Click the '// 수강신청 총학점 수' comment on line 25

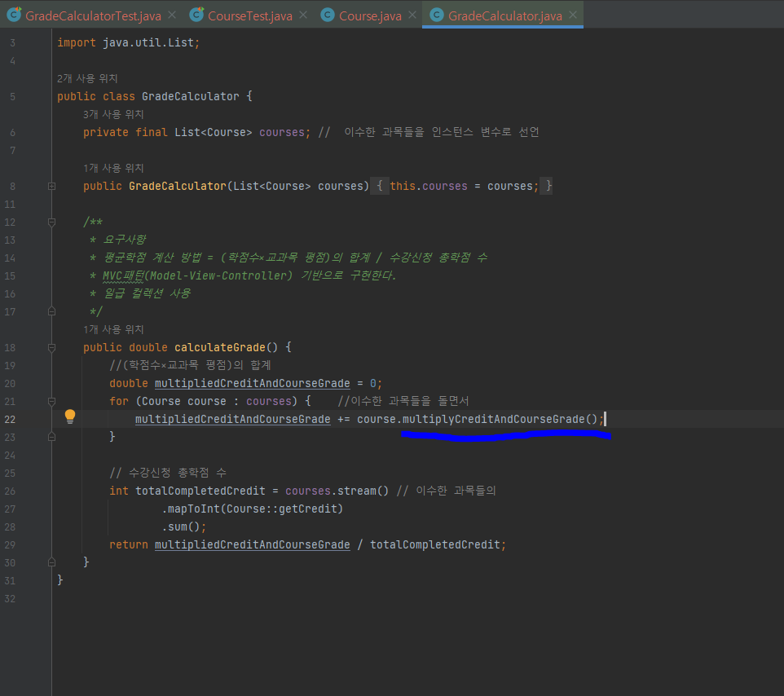click(x=168, y=473)
